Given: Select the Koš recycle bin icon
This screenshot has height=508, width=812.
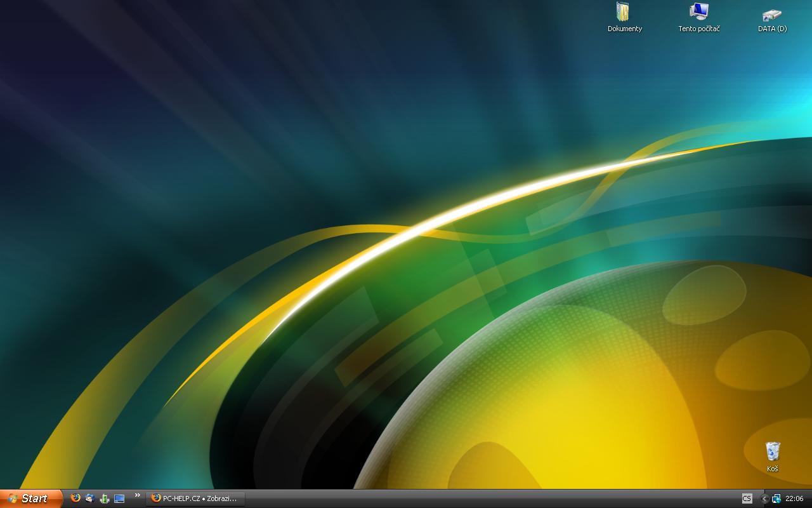Looking at the screenshot, I should click(x=772, y=451).
